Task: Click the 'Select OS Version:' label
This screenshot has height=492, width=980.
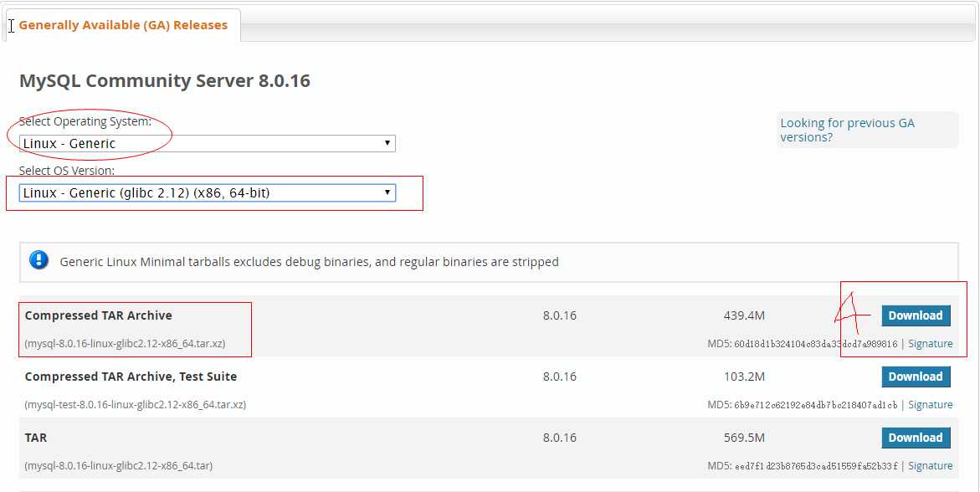Action: click(67, 171)
